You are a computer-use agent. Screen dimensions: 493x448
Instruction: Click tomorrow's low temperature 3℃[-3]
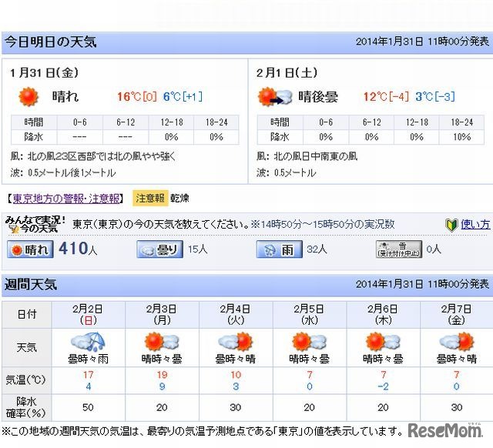click(x=435, y=96)
